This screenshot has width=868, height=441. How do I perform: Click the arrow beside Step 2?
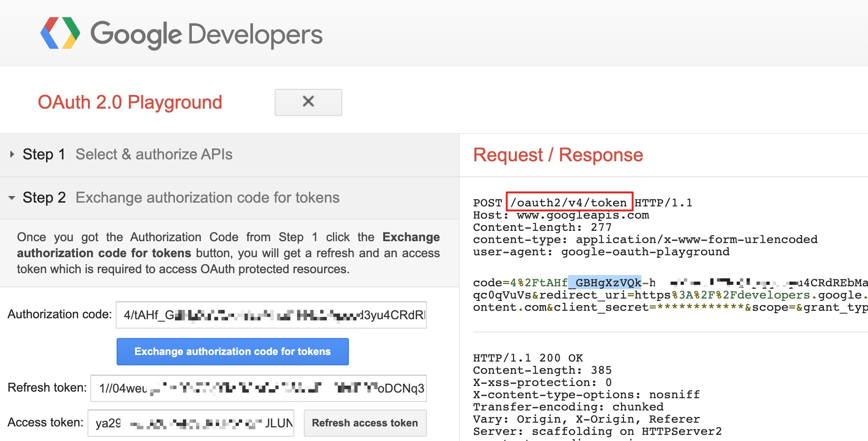(x=11, y=197)
